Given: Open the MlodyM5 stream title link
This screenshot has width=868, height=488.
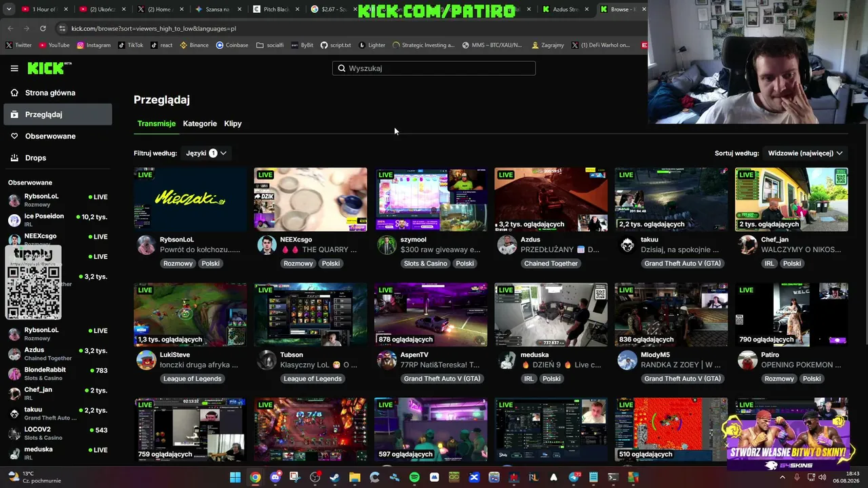Looking at the screenshot, I should click(681, 365).
